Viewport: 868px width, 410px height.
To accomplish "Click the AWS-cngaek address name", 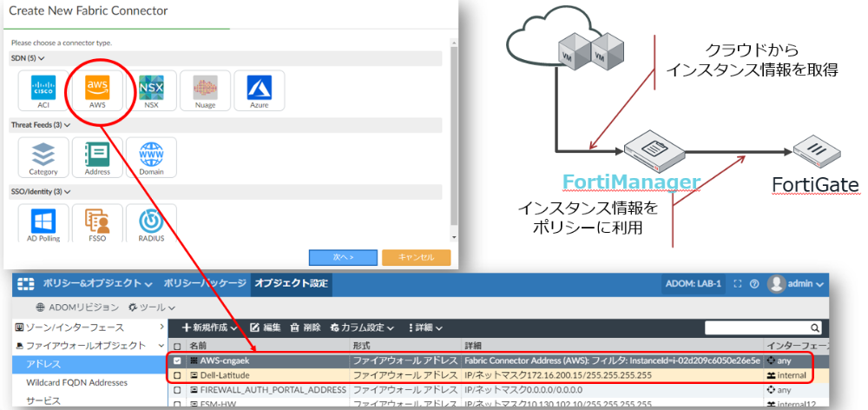I will point(224,360).
